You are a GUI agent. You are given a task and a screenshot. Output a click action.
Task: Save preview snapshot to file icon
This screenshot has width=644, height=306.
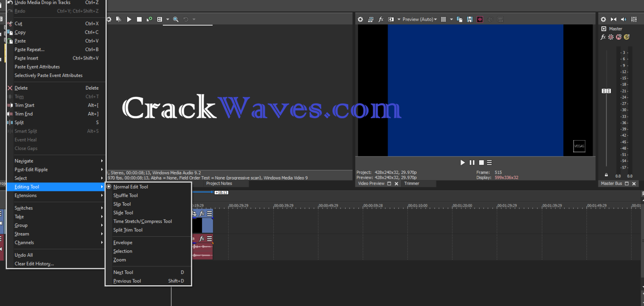[469, 19]
